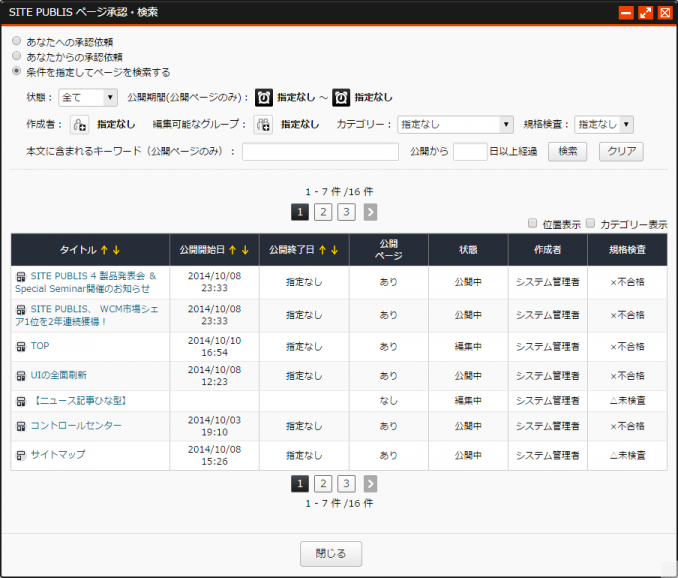Viewport: 678px width, 578px height.
Task: Go to next page using bottom arrow
Action: [370, 484]
